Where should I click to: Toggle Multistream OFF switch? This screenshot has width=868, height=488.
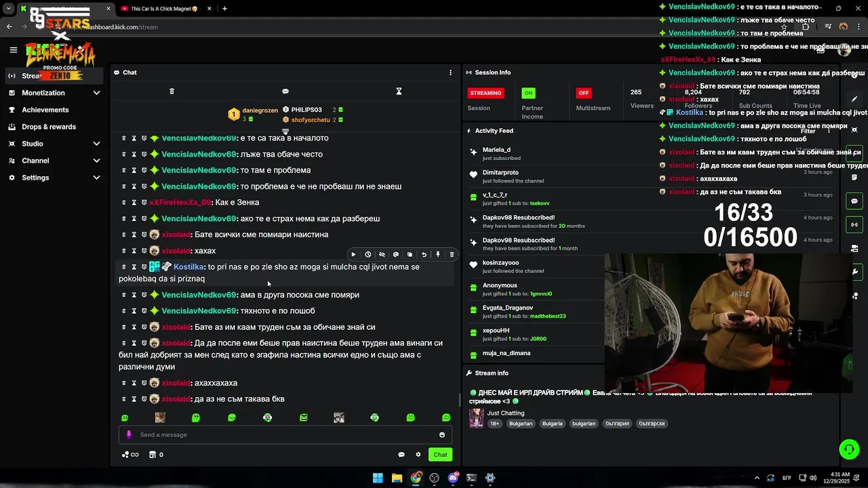pos(583,93)
